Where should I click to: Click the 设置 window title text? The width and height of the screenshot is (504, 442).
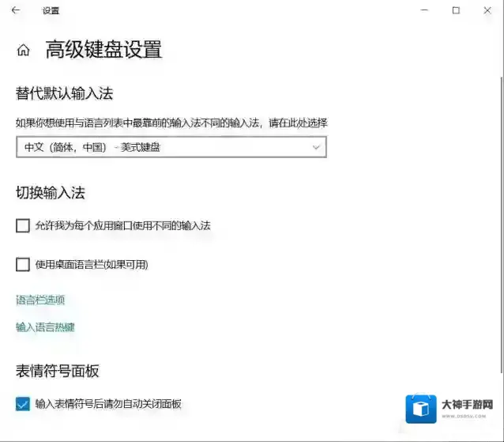(51, 10)
